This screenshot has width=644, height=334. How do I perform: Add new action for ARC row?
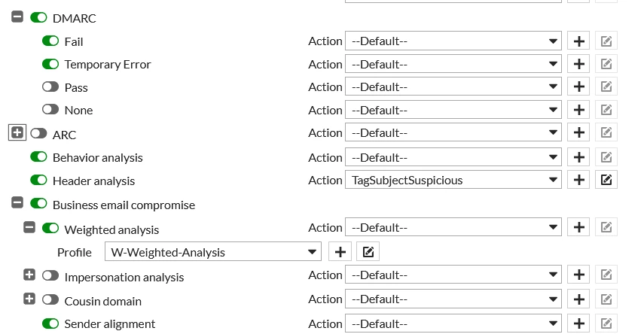point(578,132)
